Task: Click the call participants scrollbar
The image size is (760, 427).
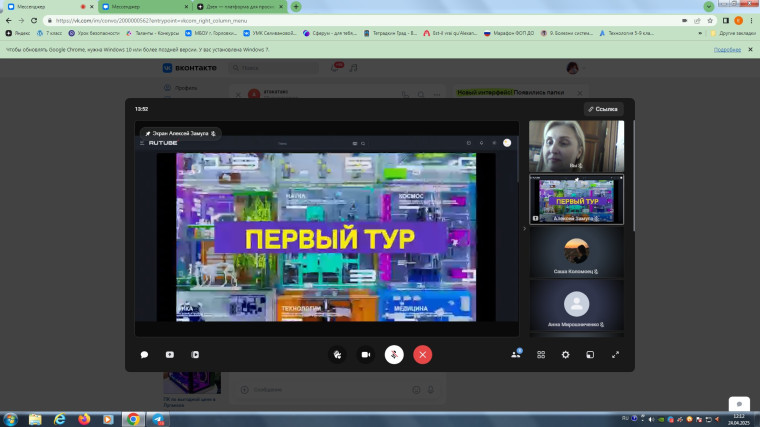Action: [x=632, y=174]
